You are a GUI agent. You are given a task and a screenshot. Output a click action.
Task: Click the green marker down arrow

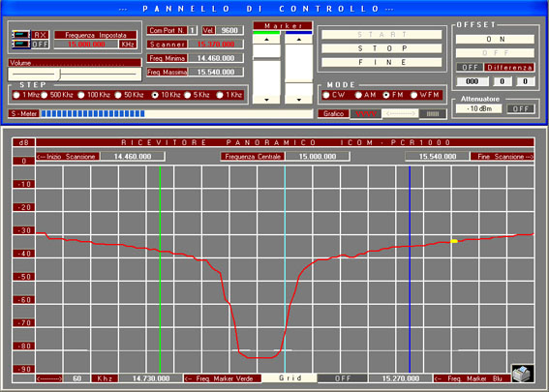(x=266, y=100)
